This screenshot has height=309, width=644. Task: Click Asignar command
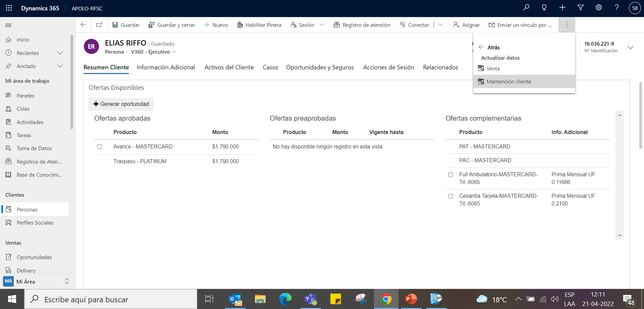click(x=466, y=25)
